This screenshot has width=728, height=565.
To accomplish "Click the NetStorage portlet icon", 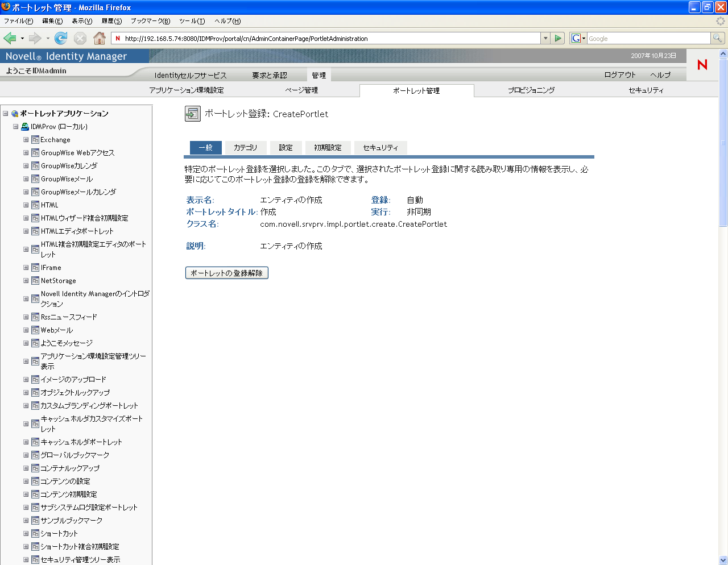I will click(x=35, y=281).
